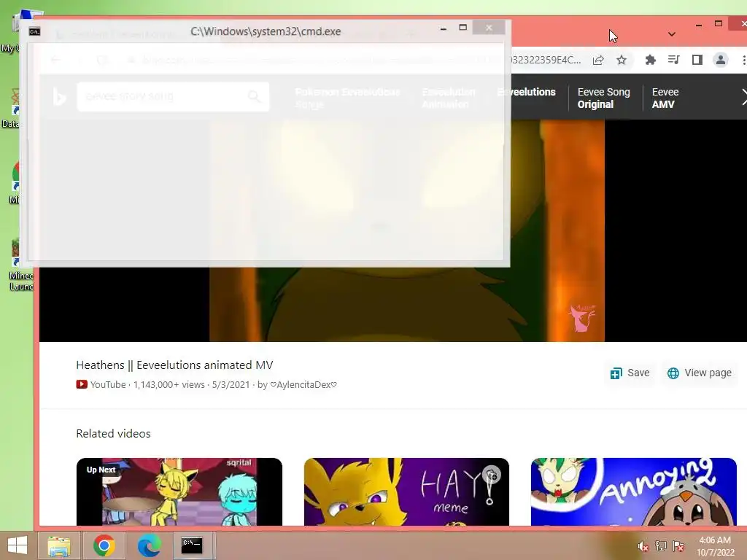
Task: Select the Eevee Song Original chip
Action: pyautogui.click(x=603, y=98)
